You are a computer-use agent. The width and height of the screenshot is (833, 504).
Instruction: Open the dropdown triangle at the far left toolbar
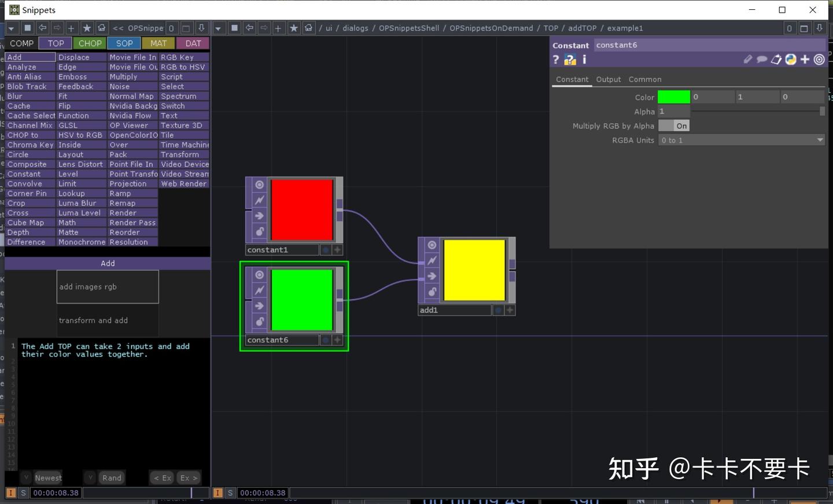click(x=12, y=28)
